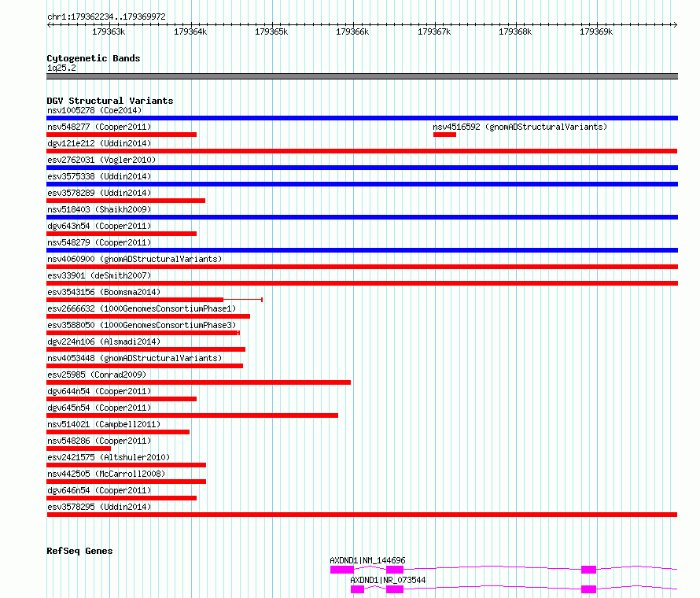
Task: Click the Cytogenetic Bands track title
Action: click(94, 58)
